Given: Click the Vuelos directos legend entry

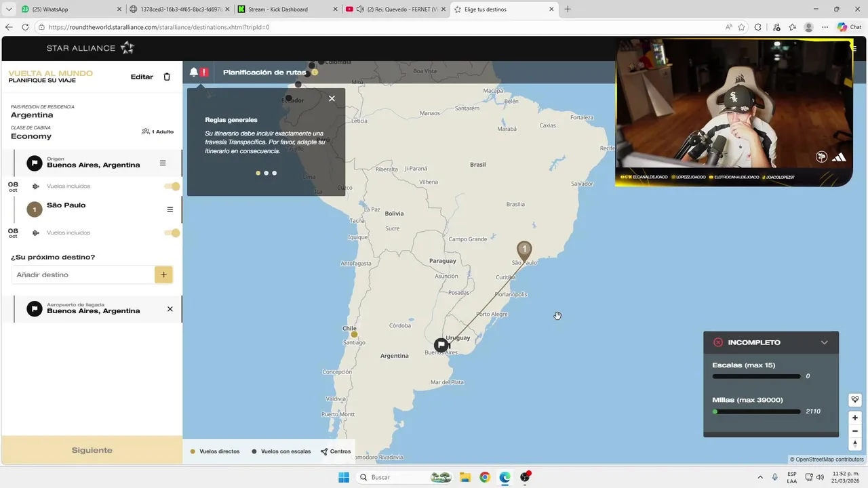Looking at the screenshot, I should (215, 451).
